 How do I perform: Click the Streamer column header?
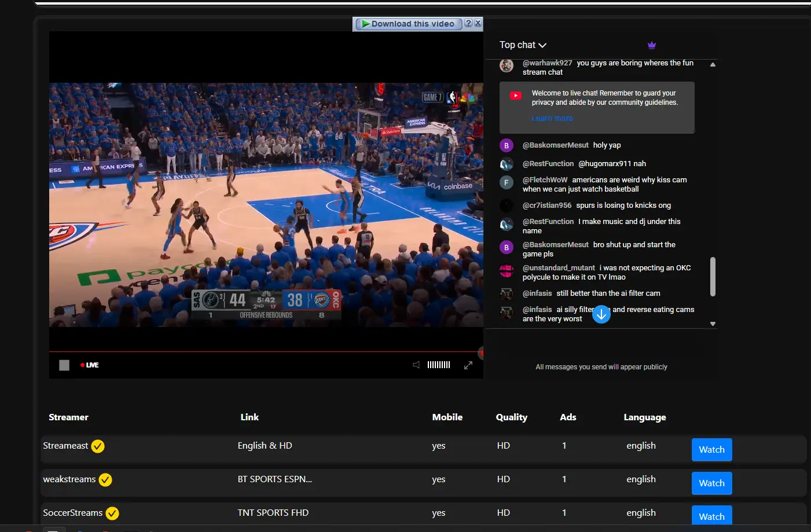pyautogui.click(x=68, y=417)
